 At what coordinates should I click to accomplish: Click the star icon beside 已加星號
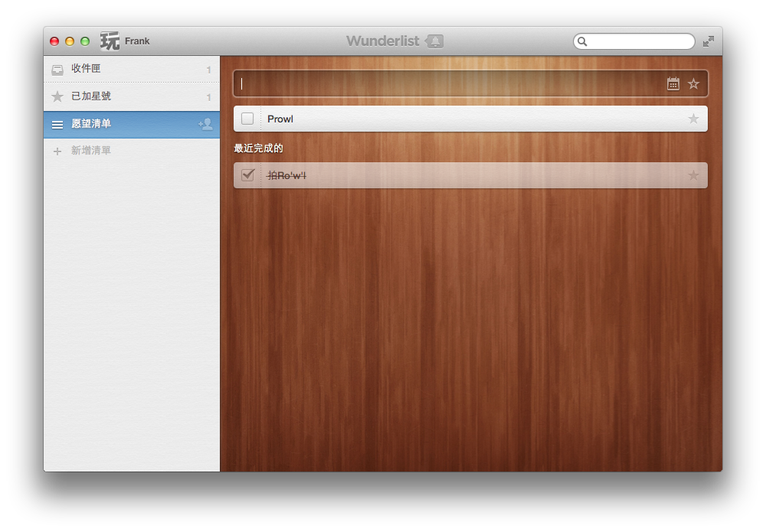(57, 96)
